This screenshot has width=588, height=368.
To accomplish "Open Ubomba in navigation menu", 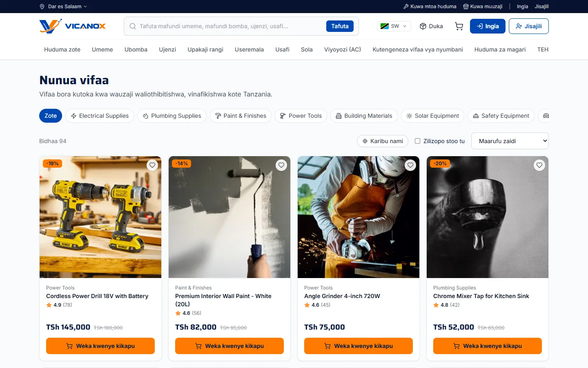I will point(136,49).
